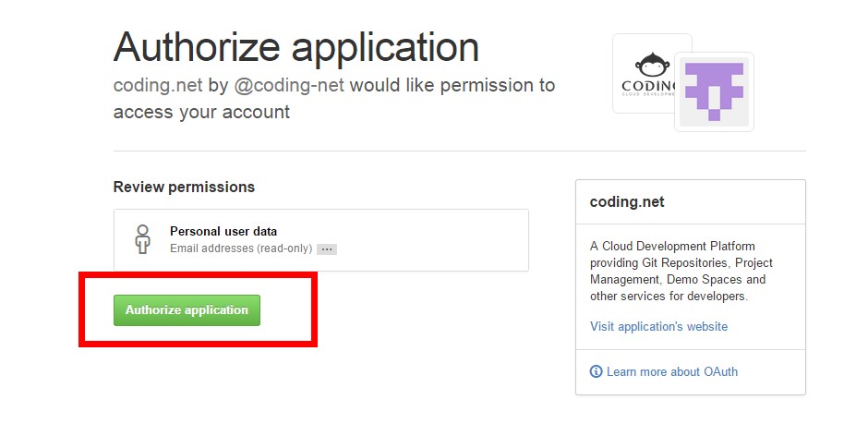The height and width of the screenshot is (424, 868).
Task: Open the Visit application's website link
Action: coord(658,326)
